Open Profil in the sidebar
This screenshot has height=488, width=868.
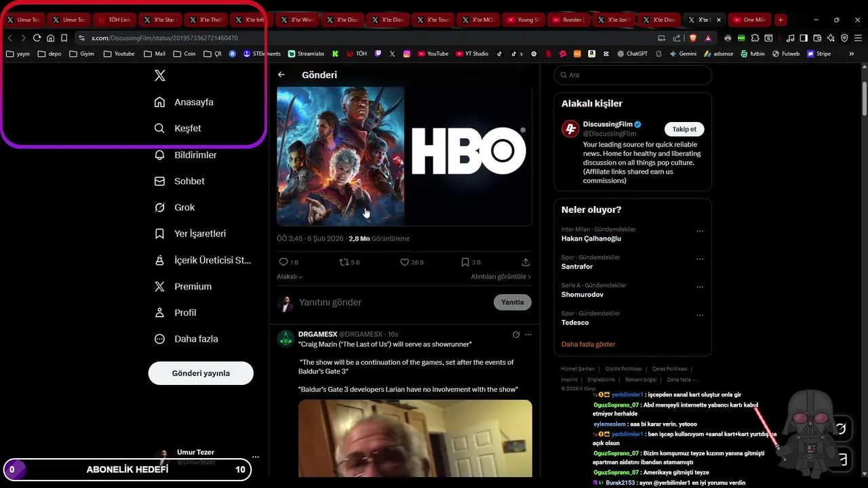[176, 312]
